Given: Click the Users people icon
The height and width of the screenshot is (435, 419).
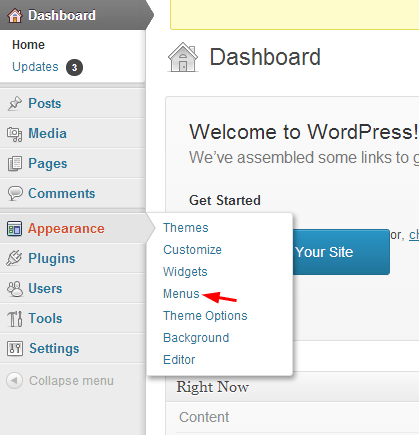Looking at the screenshot, I should click(15, 289).
